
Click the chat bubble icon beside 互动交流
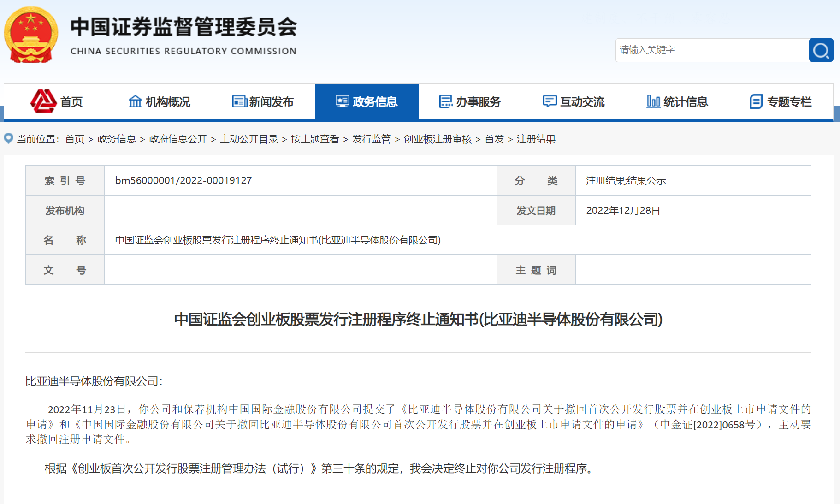click(x=550, y=101)
